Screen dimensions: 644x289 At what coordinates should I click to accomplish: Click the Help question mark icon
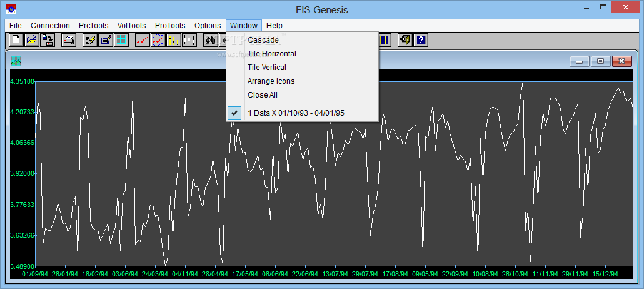pyautogui.click(x=421, y=40)
